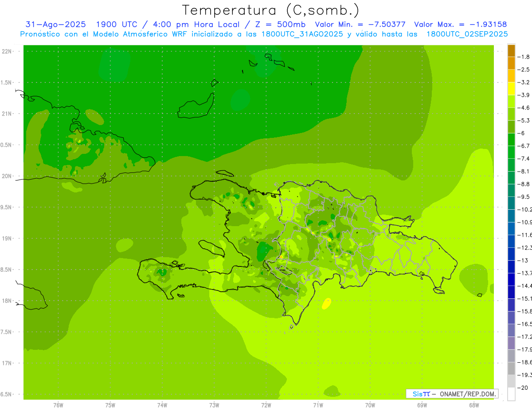Image resolution: width=532 pixels, height=411 pixels.
Task: Click the '-20' colorbar label
Action: click(x=524, y=388)
